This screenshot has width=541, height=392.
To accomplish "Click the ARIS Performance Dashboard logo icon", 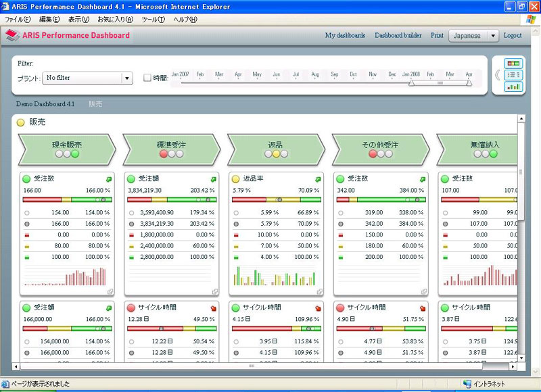I will click(12, 35).
